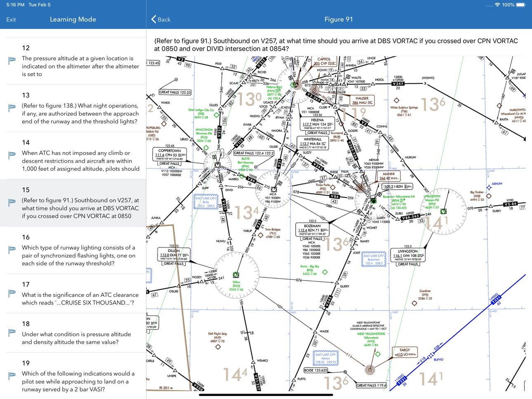Tap the DIVID intersection label on chart

pos(229,190)
